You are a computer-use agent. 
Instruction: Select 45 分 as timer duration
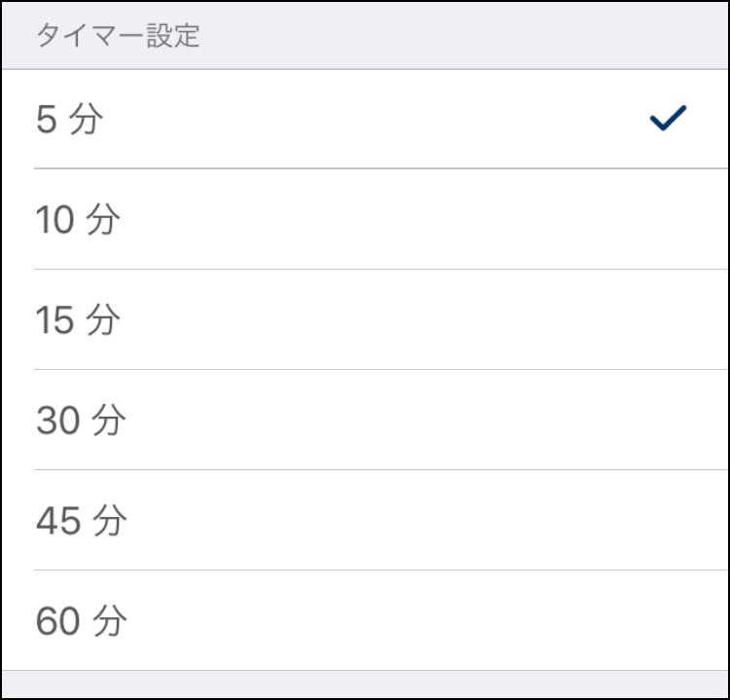tap(364, 521)
